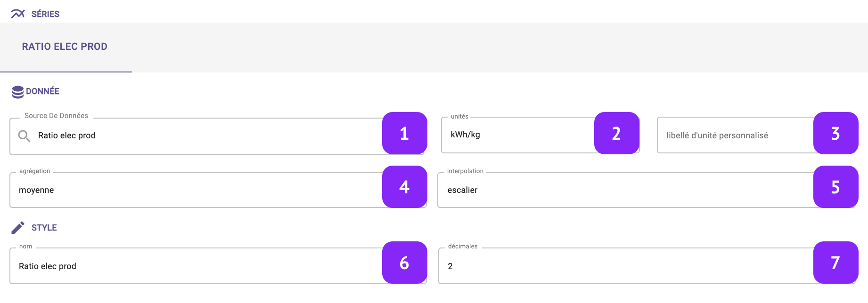Click the purple badge numbered 1
The image size is (868, 303).
tap(405, 133)
